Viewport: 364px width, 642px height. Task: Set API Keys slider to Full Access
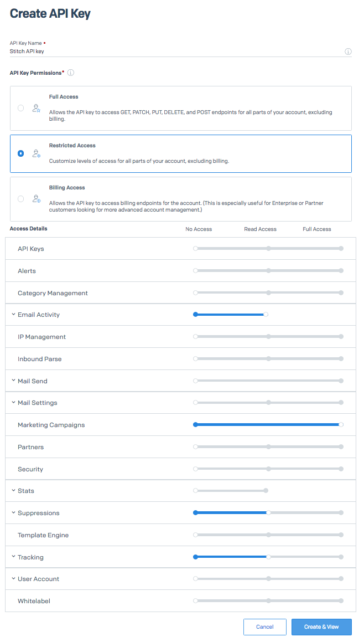point(341,249)
